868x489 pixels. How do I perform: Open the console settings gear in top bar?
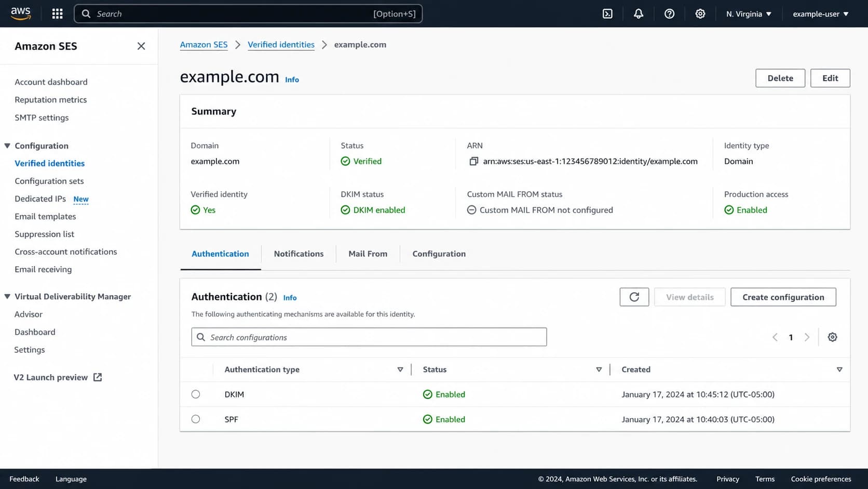(700, 14)
